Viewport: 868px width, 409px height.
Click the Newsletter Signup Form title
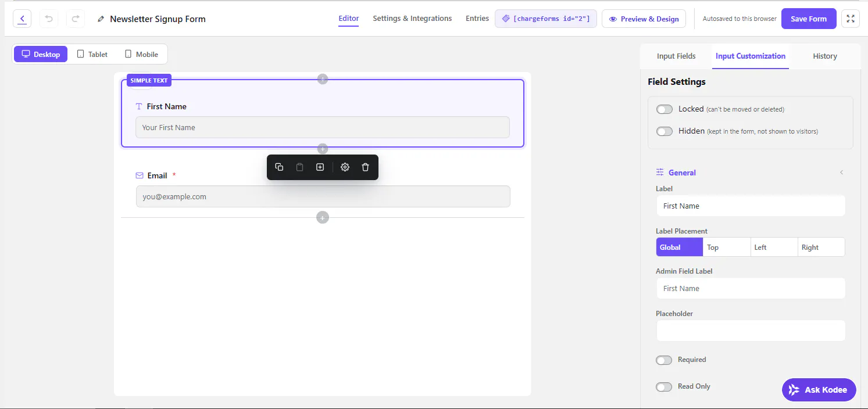[158, 19]
